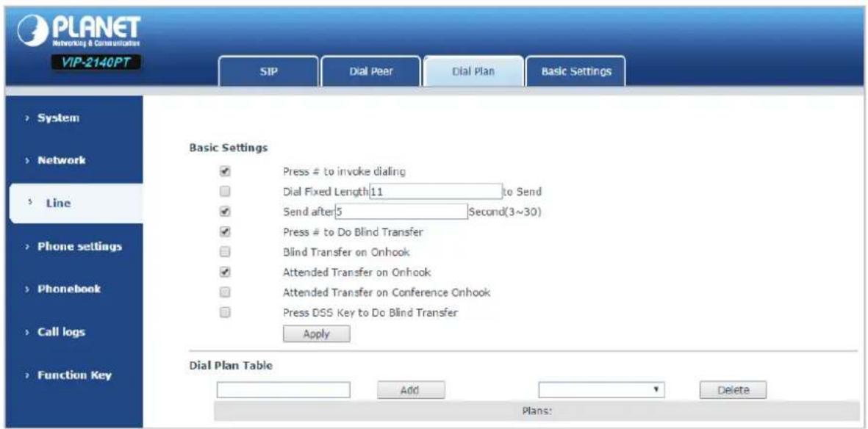The height and width of the screenshot is (429, 868).
Task: Click the Second(3~30) label
Action: (x=504, y=212)
